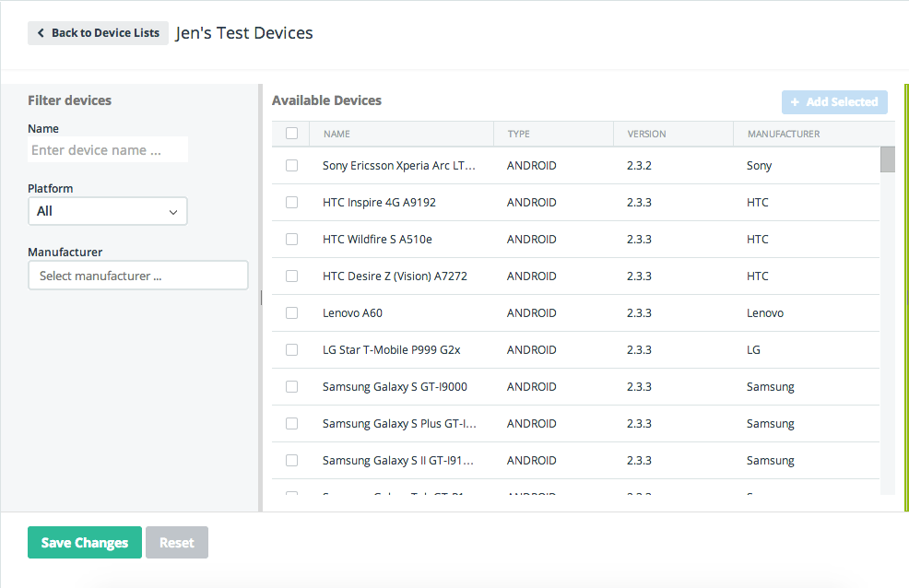Type in the device name filter field
Image resolution: width=909 pixels, height=588 pixels.
pos(108,150)
